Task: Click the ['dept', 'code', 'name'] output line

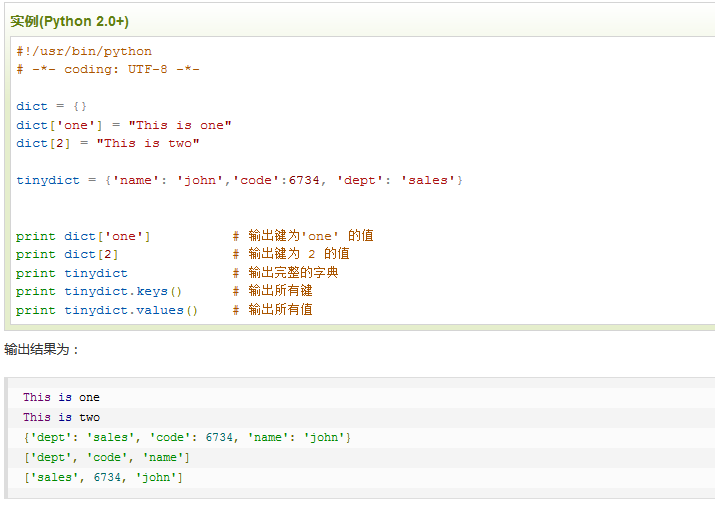Action: pos(106,457)
